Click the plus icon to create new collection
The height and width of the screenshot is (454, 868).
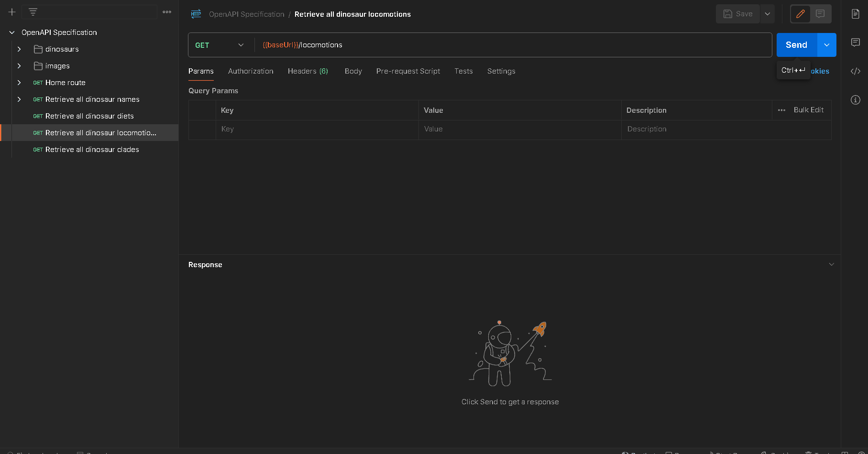tap(12, 12)
